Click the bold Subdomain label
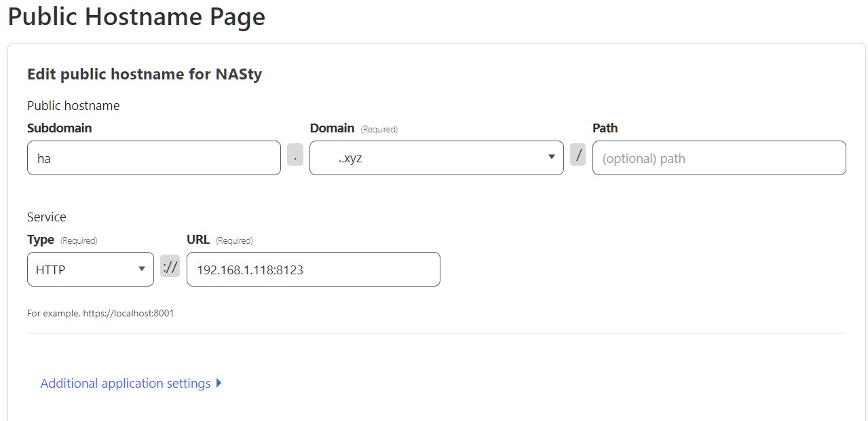This screenshot has width=868, height=421. click(60, 128)
